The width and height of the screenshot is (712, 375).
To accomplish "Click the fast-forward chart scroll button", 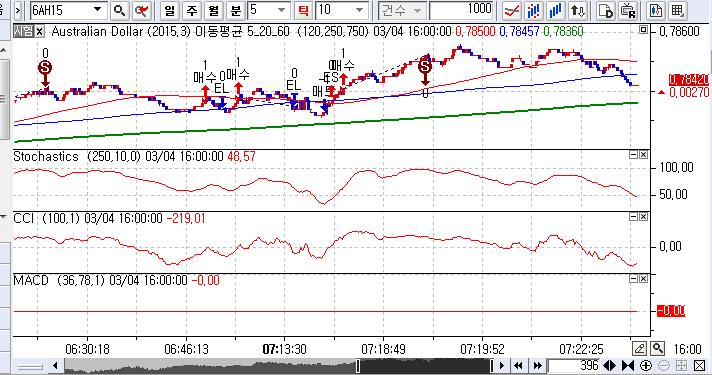I will click(537, 365).
